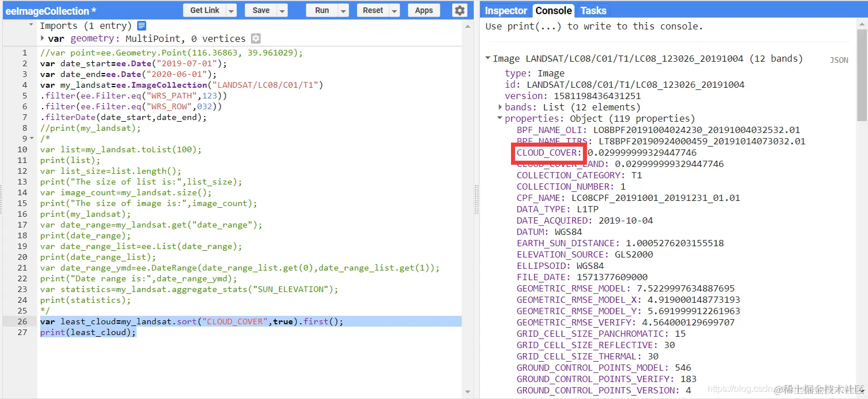Click the var date_start code line

133,63
